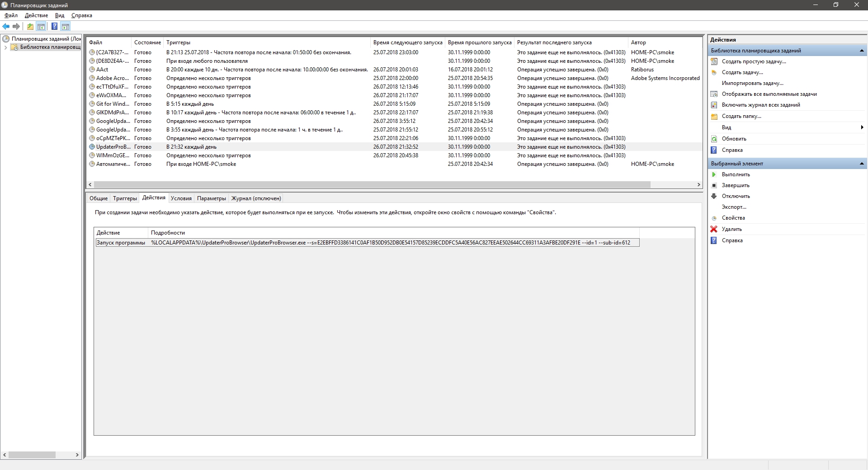Select the Запуск программы action row
This screenshot has width=868, height=470.
(x=367, y=243)
